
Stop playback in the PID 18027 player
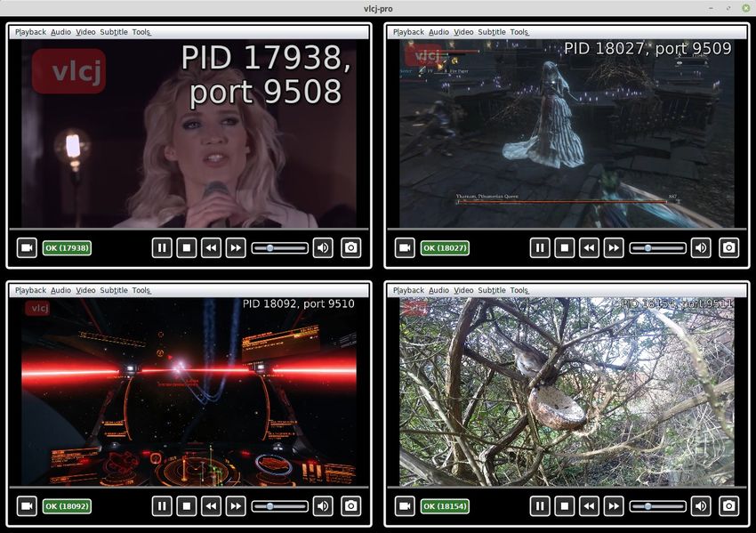click(565, 248)
